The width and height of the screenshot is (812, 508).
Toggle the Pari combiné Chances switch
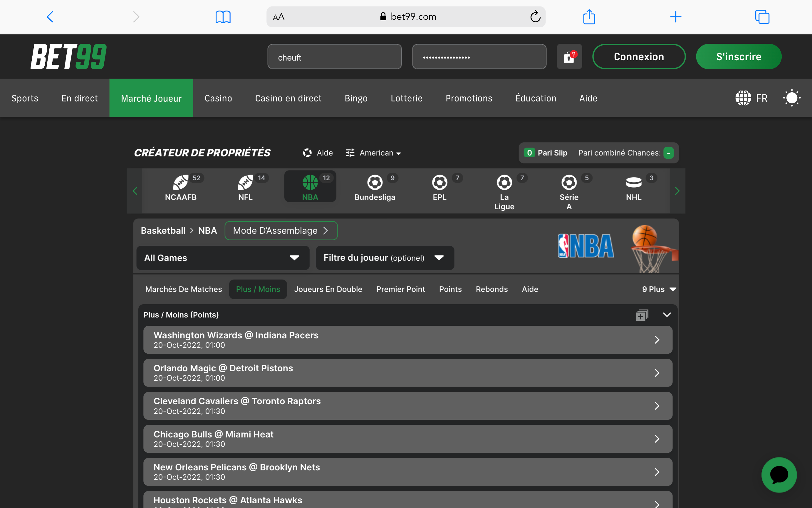(x=668, y=153)
